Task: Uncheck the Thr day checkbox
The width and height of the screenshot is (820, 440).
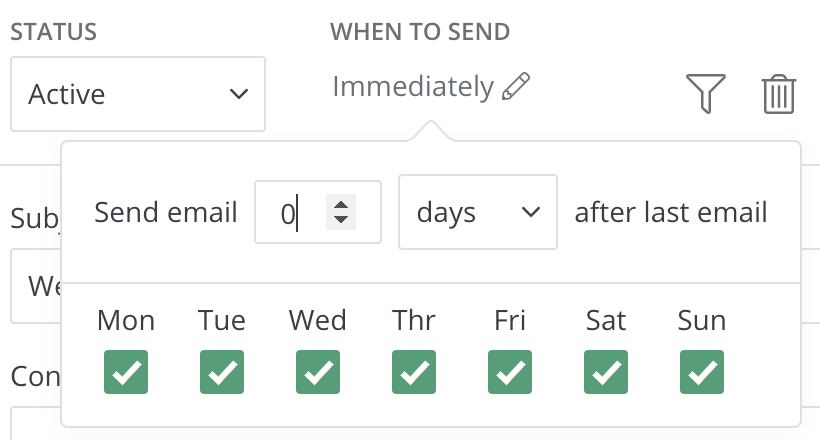Action: 414,372
